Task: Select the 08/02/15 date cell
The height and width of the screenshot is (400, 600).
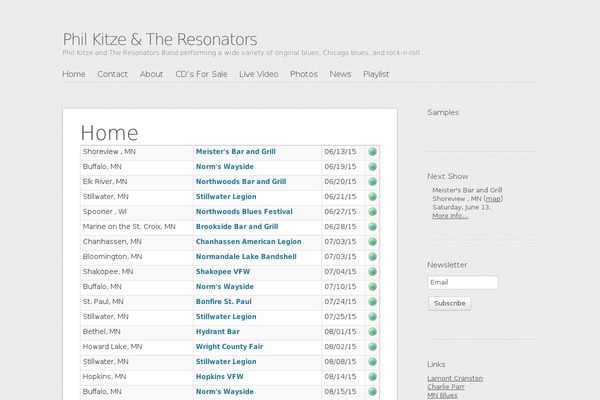Action: (343, 347)
